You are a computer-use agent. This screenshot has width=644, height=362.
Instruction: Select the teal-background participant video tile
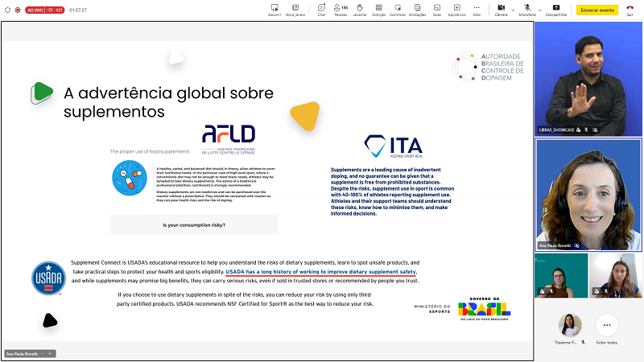coord(561,275)
